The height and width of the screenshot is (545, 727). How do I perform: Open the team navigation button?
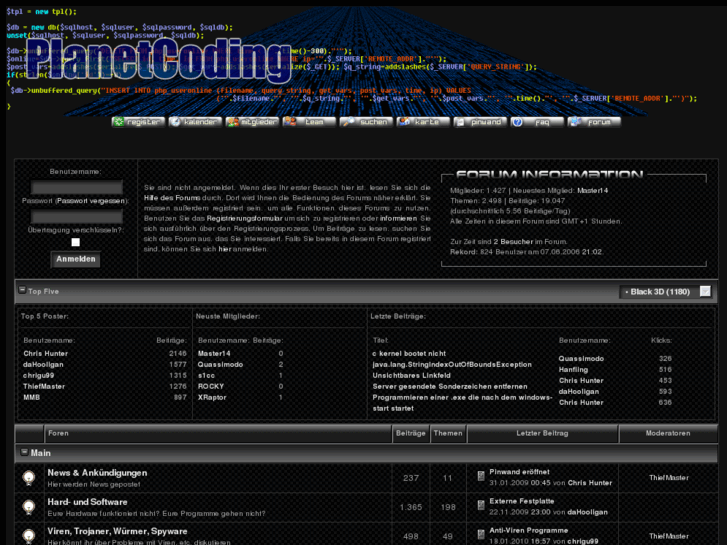tap(309, 122)
